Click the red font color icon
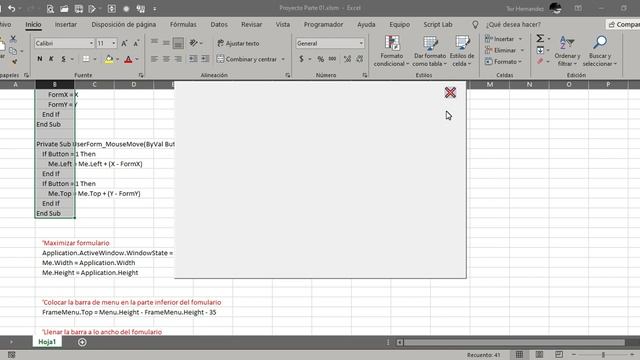The image size is (640, 360). coord(128,60)
